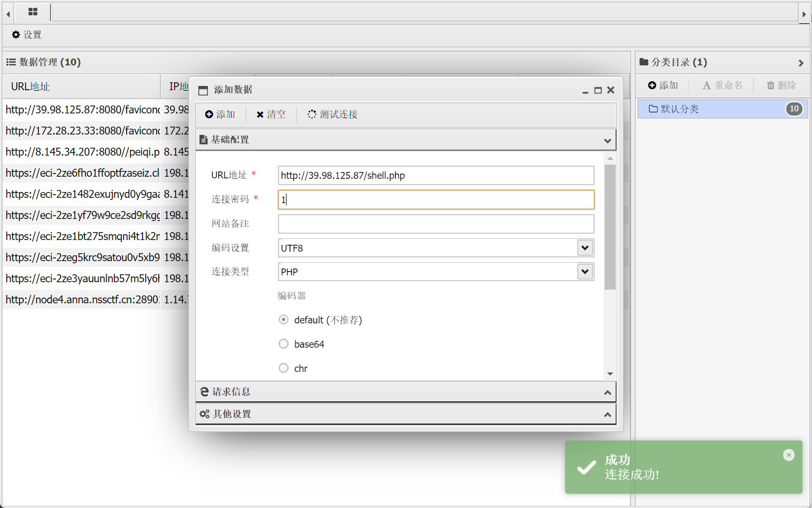This screenshot has width=812, height=508.
Task: Open the 连接类型 PHP dropdown
Action: 585,272
